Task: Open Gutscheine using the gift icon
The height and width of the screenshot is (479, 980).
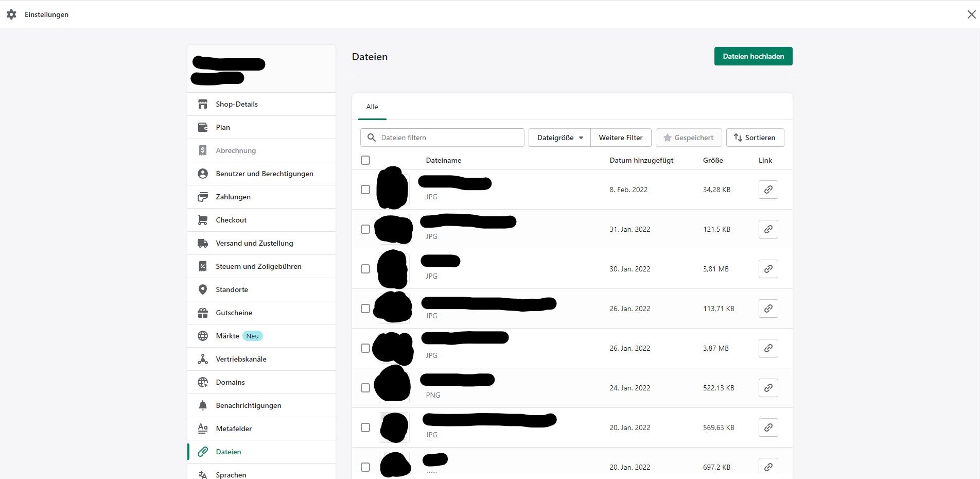Action: click(x=203, y=313)
